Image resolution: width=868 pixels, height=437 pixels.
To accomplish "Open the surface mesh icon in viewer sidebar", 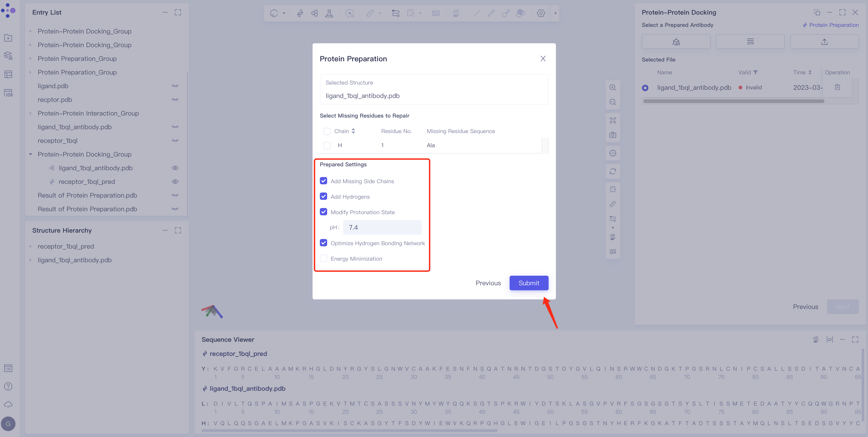I will coord(613,252).
